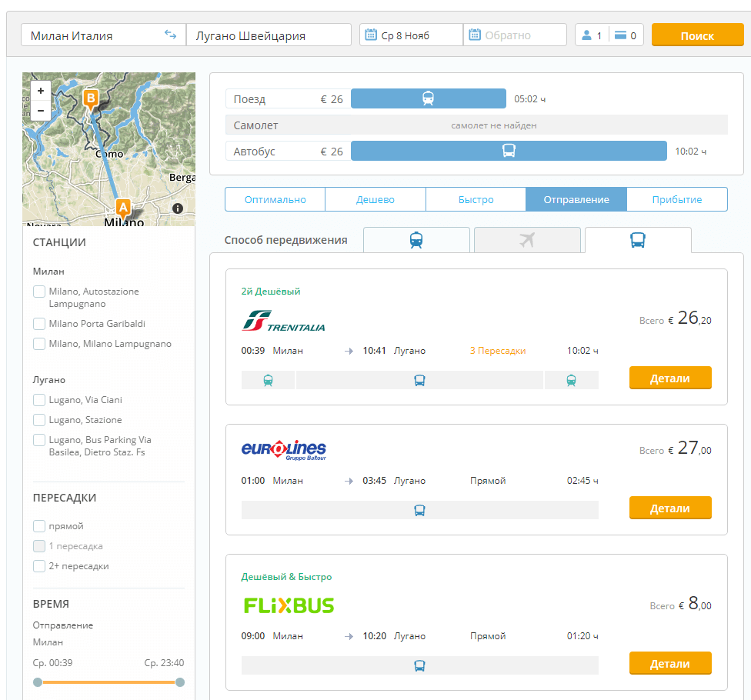Zoom in on the map
Screen dimensions: 751x700
coord(41,91)
